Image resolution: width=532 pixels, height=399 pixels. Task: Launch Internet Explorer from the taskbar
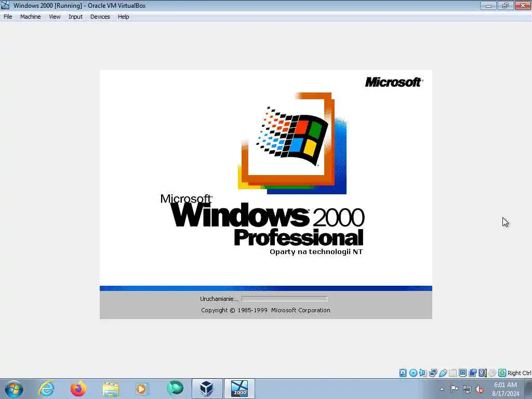click(46, 389)
